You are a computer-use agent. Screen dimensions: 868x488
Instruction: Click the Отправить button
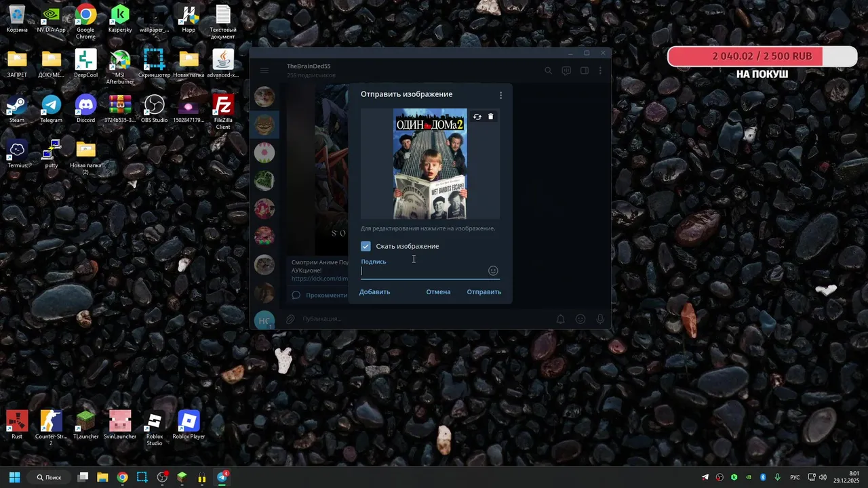click(484, 292)
